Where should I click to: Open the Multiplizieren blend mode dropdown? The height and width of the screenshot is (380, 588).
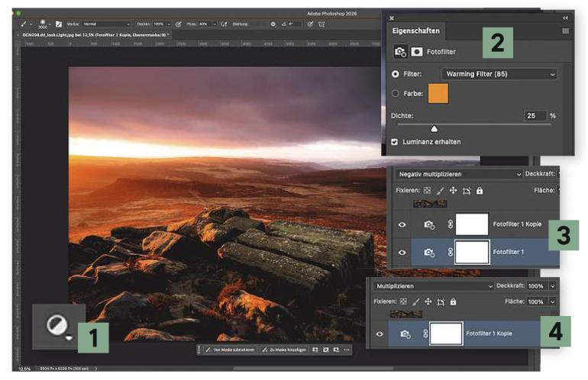(433, 286)
